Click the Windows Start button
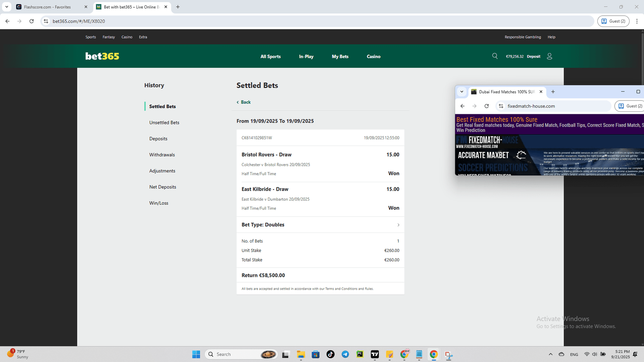 pyautogui.click(x=196, y=354)
